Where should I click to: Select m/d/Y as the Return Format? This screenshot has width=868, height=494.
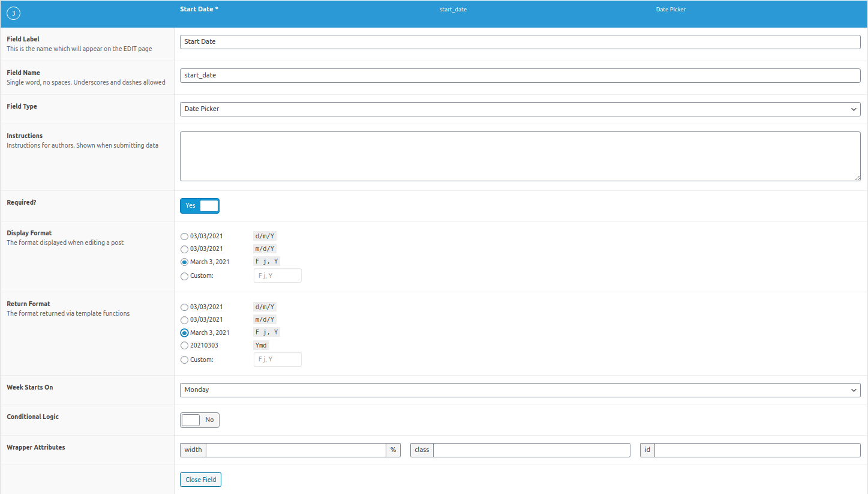184,319
